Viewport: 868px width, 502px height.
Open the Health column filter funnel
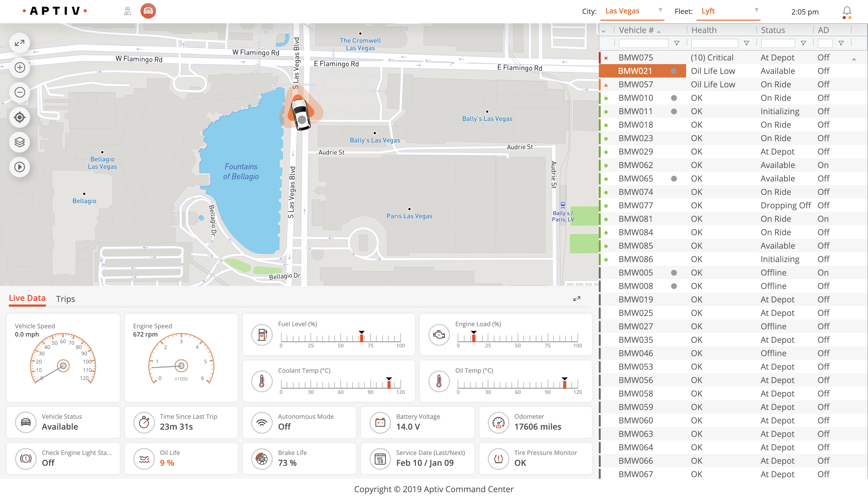click(746, 43)
